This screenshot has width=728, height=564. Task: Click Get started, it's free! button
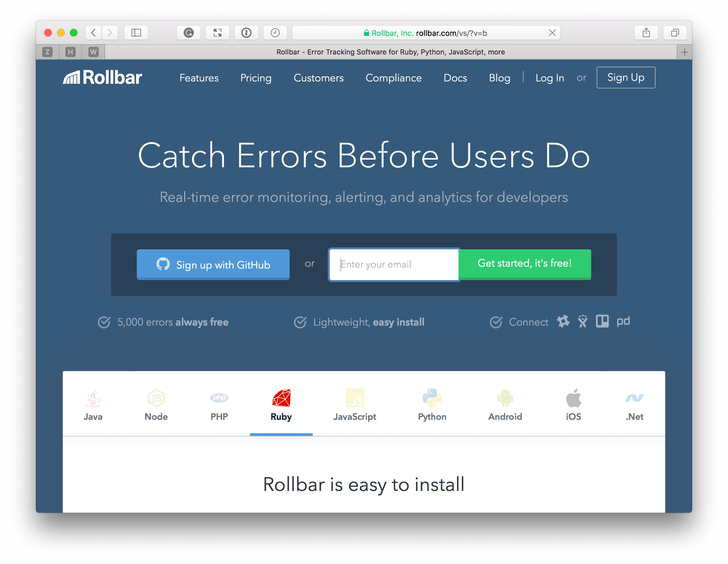pos(525,264)
